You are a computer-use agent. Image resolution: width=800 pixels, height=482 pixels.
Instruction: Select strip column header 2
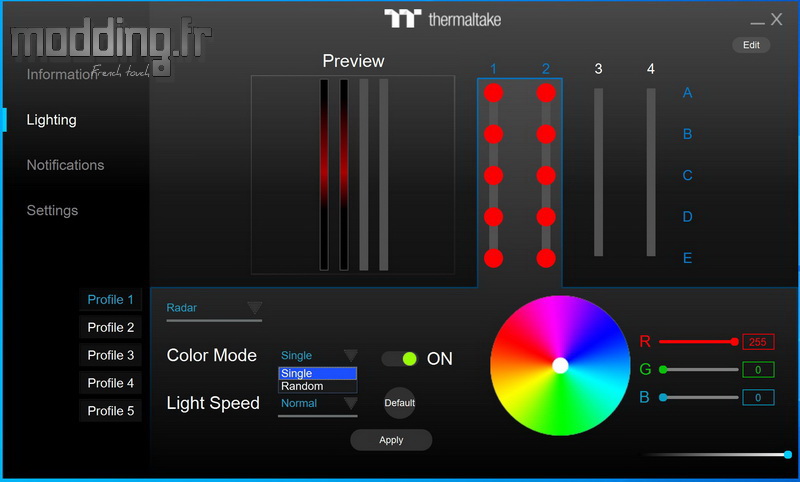click(x=546, y=69)
